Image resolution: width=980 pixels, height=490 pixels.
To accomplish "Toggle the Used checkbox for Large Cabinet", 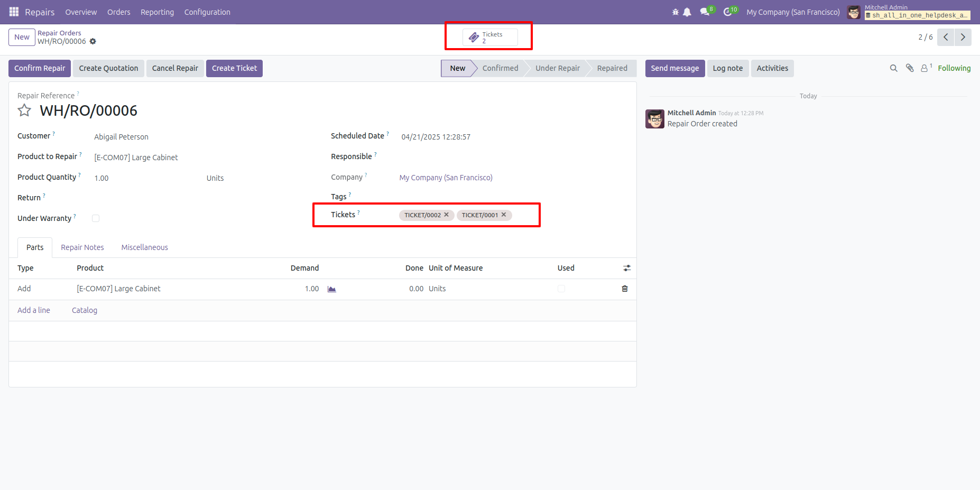I will [x=561, y=289].
